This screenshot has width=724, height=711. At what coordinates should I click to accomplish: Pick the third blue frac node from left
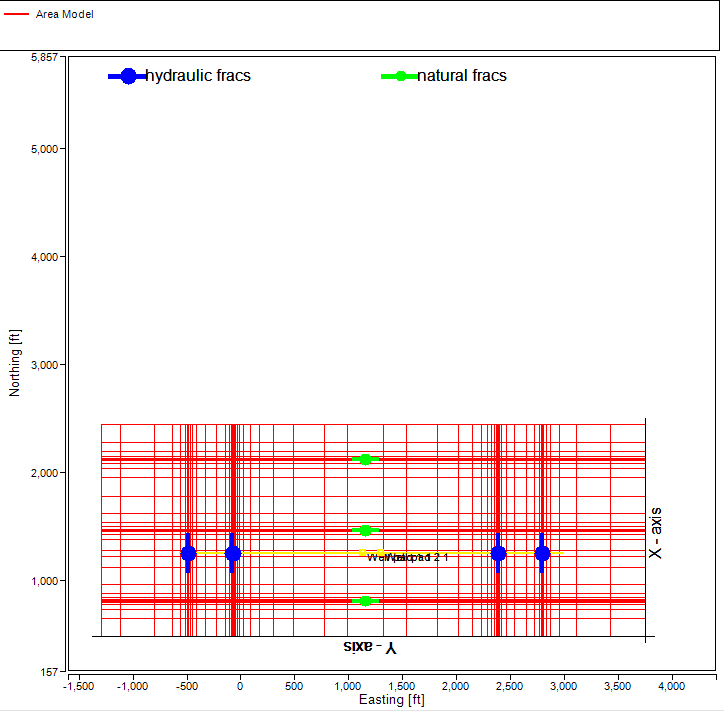[498, 553]
